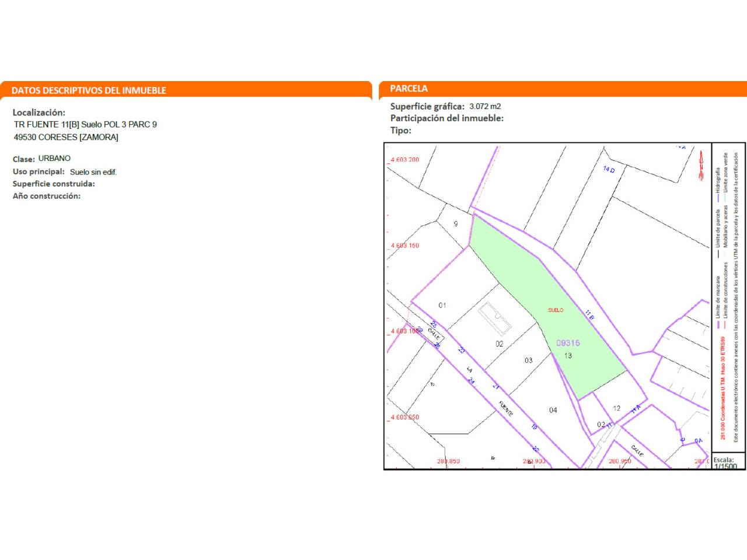Select parcel 12 beside green plot
Screen dimensions: 747x560
coord(616,408)
